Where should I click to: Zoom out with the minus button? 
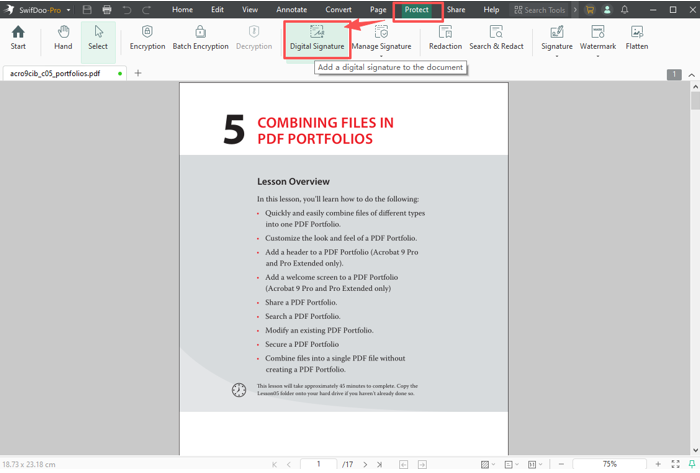pos(561,465)
